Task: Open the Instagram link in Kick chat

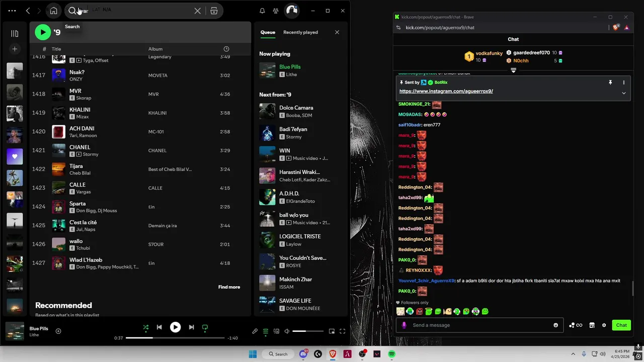Action: [x=446, y=92]
